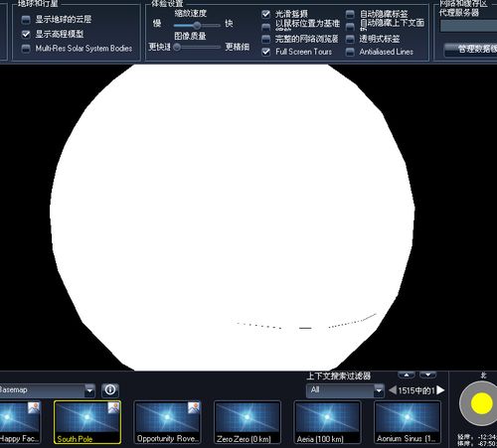Click the image badge on Opportunity Rover thumbnail

[x=194, y=407]
